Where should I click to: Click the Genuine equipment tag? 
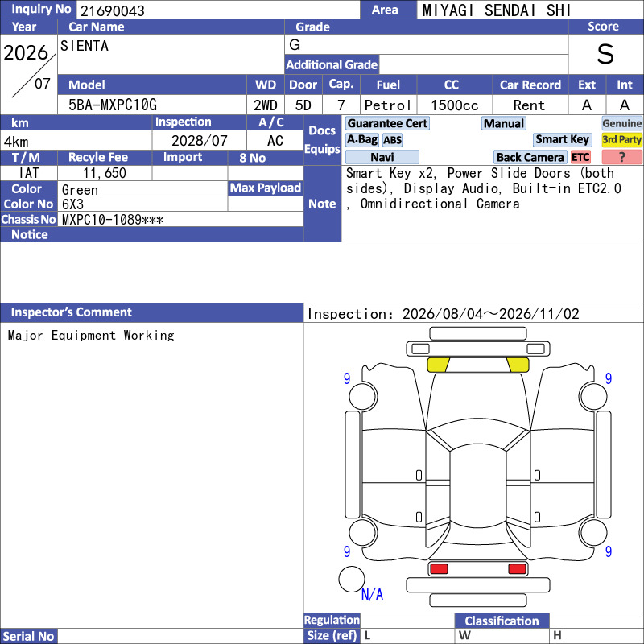pos(621,123)
